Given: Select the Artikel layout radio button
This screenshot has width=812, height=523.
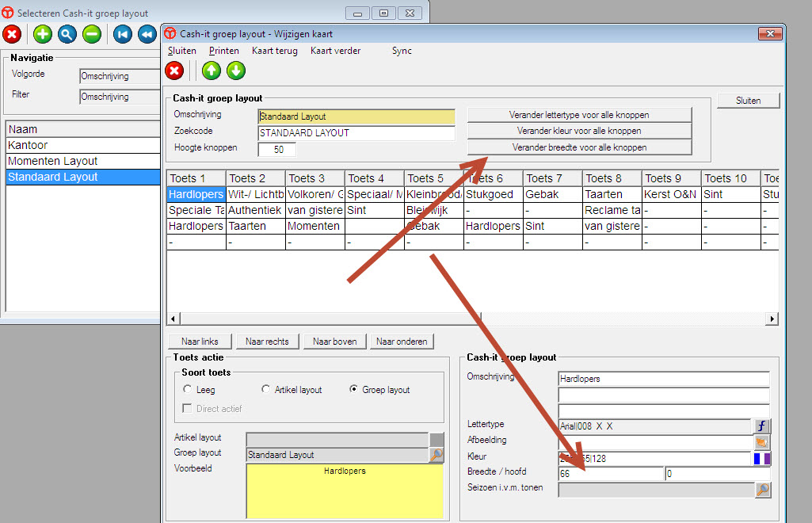Looking at the screenshot, I should tap(265, 389).
